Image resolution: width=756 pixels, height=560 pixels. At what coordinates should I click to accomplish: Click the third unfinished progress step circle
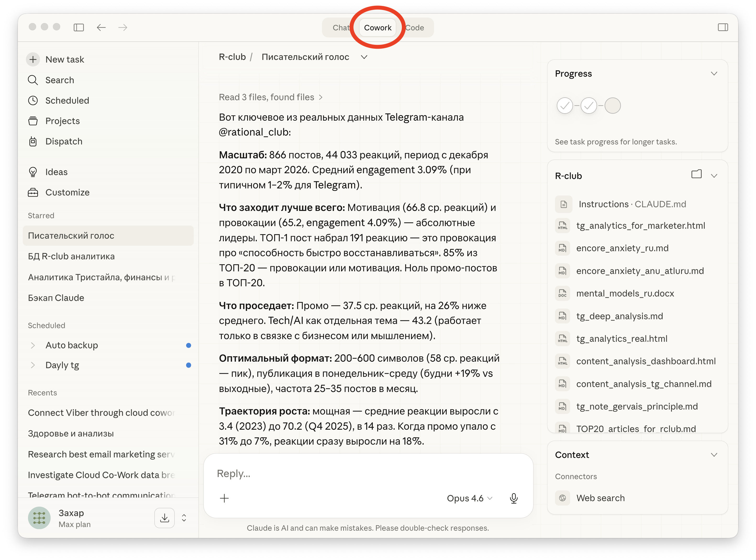click(613, 106)
